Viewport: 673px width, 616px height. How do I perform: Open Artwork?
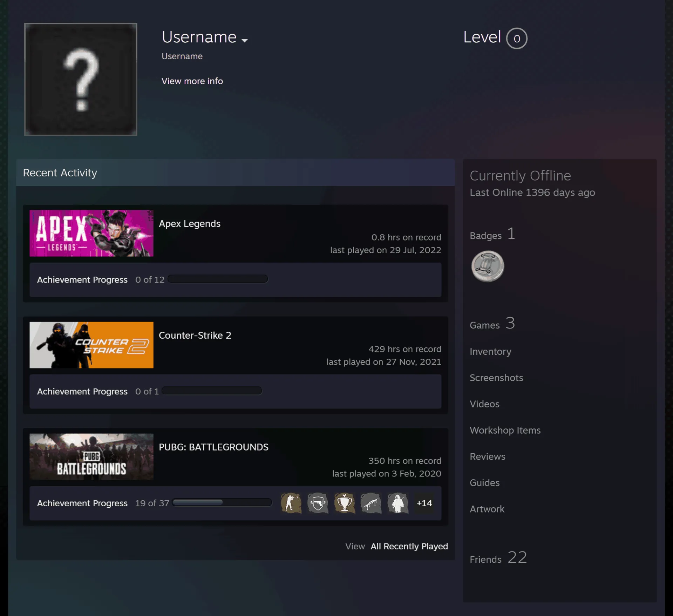pyautogui.click(x=487, y=509)
